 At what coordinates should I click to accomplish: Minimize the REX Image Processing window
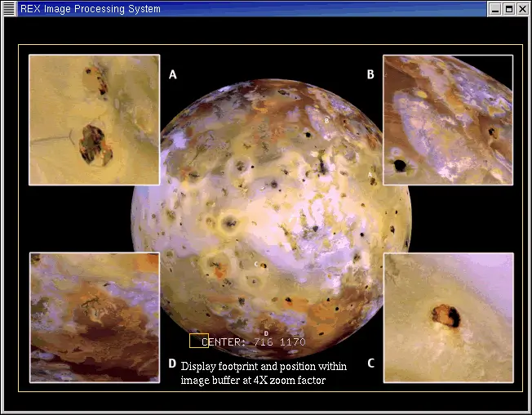495,9
